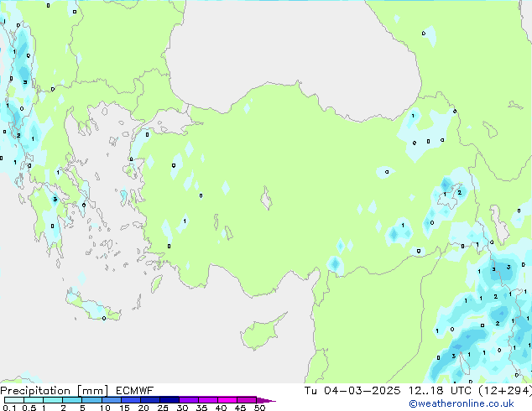Click the 0.1–0.5 mm legend color box
Image resolution: width=532 pixels, height=411 pixels.
tap(14, 400)
